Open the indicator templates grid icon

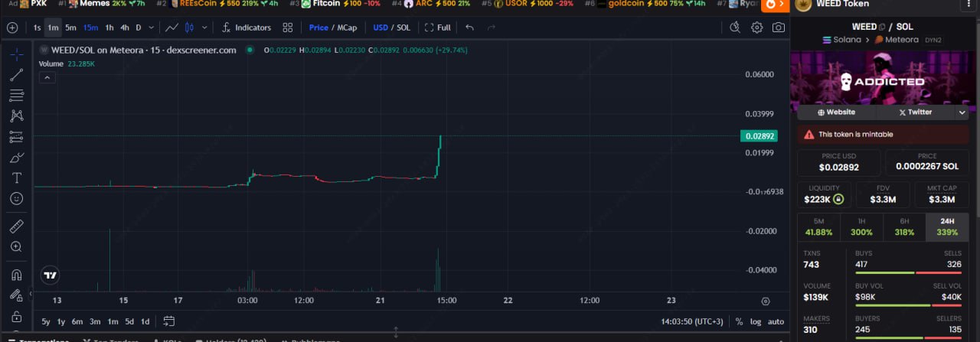[288, 28]
